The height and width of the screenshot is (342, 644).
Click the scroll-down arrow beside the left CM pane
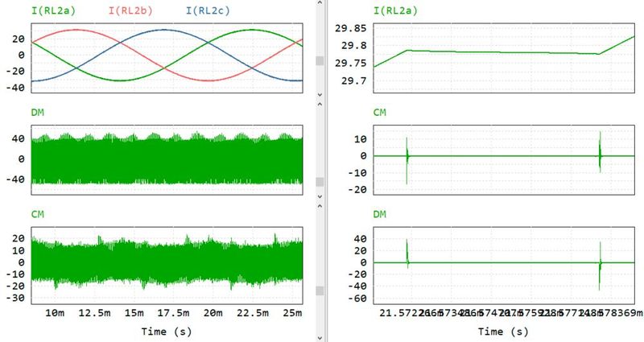tap(320, 338)
